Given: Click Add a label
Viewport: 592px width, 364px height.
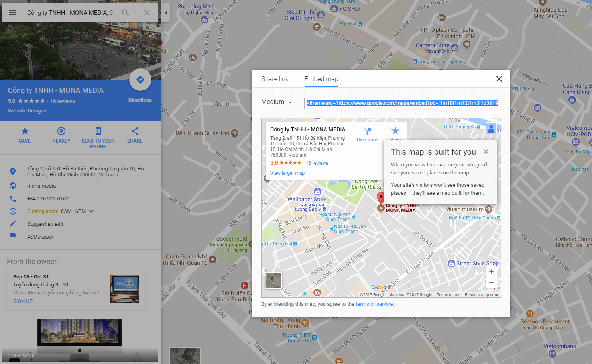Looking at the screenshot, I should [40, 237].
